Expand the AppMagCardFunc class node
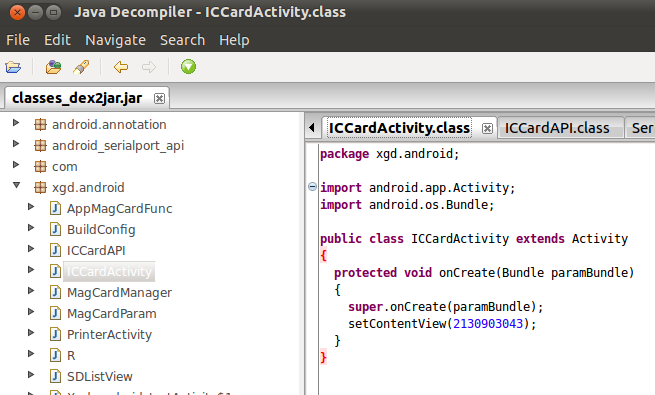This screenshot has height=395, width=655. pyautogui.click(x=31, y=207)
